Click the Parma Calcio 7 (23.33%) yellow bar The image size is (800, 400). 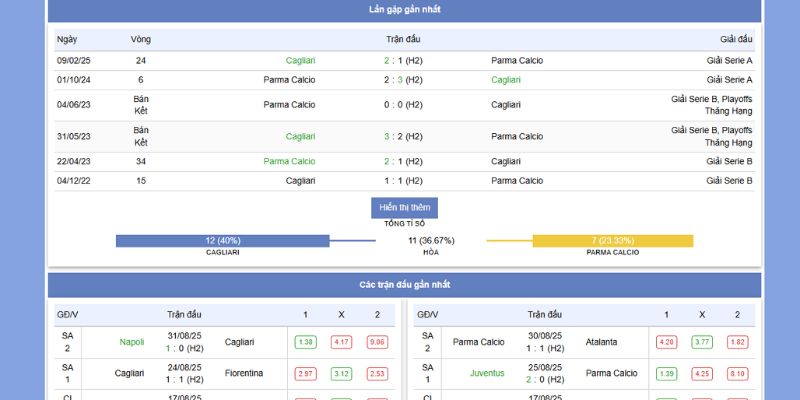coord(613,241)
